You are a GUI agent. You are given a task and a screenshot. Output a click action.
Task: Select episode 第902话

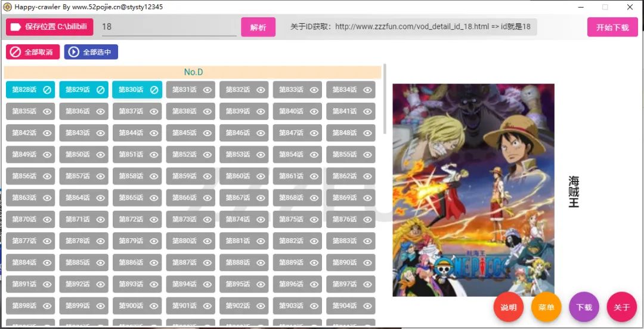[x=244, y=306]
